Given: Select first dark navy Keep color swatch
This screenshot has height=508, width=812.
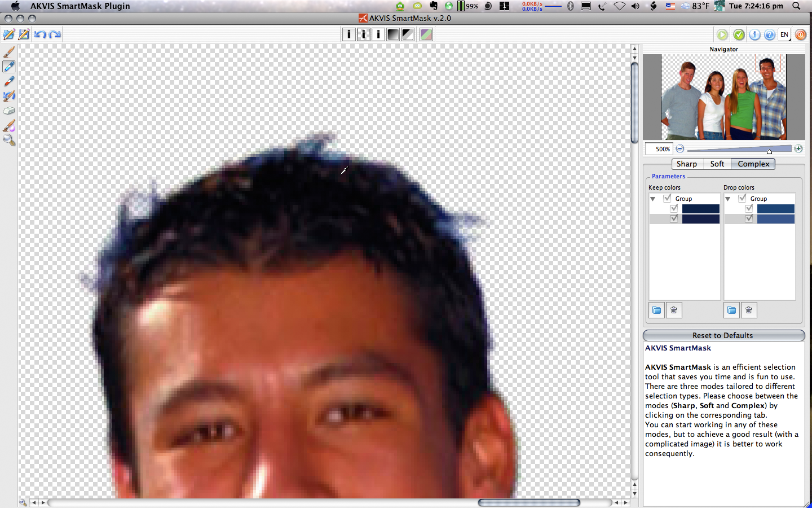Looking at the screenshot, I should click(701, 209).
